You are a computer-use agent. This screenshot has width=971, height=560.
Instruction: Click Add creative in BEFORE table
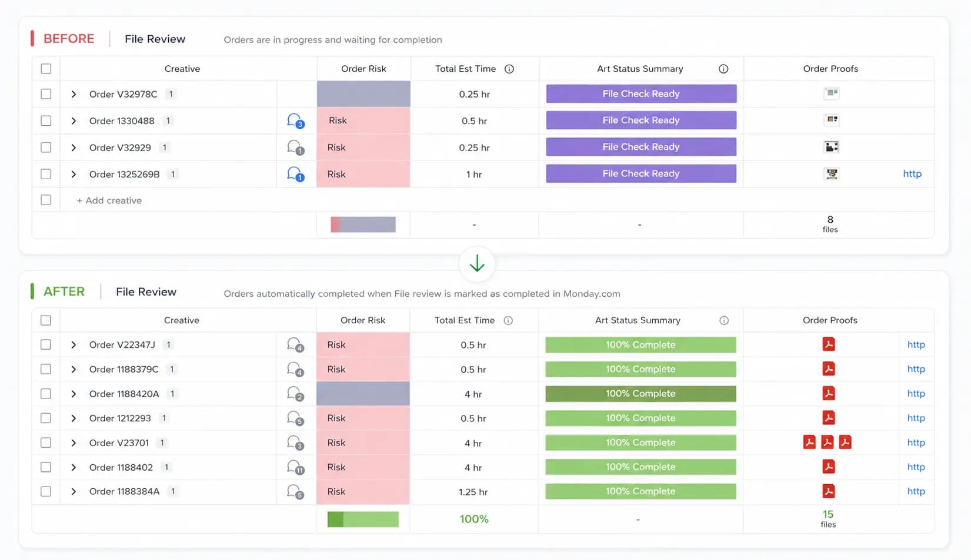pyautogui.click(x=109, y=200)
